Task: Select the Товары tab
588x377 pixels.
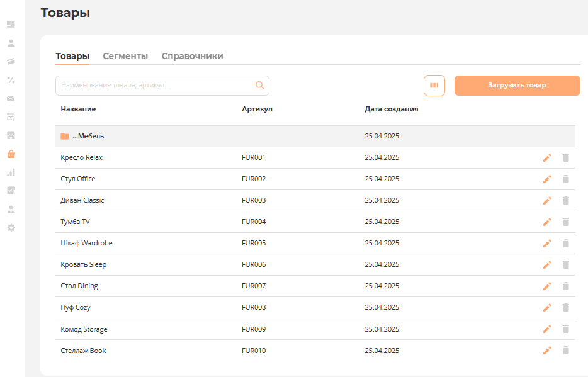Action: [72, 56]
